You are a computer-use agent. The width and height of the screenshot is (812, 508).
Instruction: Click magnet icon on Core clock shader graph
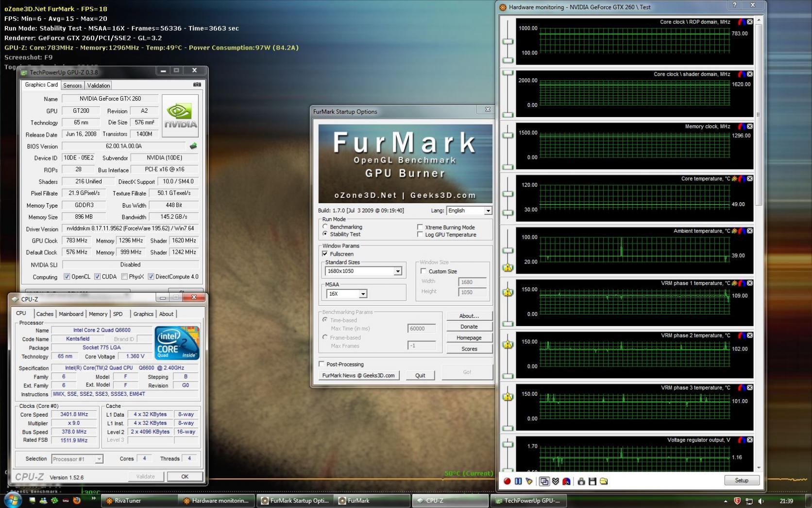pos(742,74)
